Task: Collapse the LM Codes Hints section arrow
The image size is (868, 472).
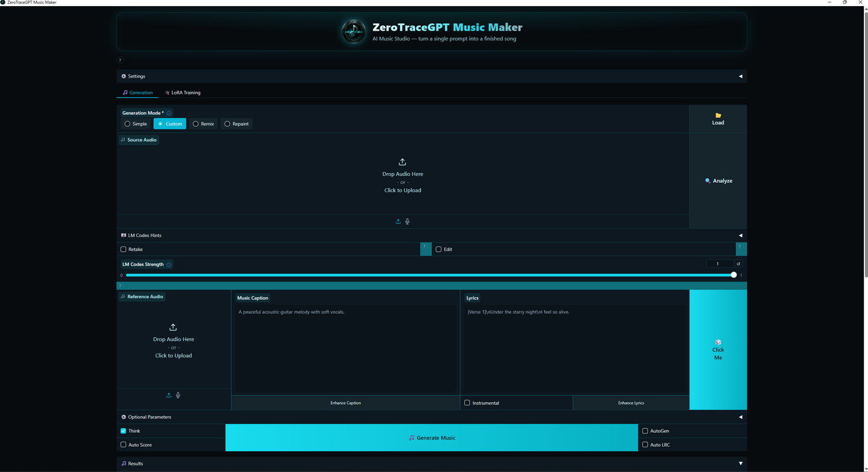Action: [740, 235]
